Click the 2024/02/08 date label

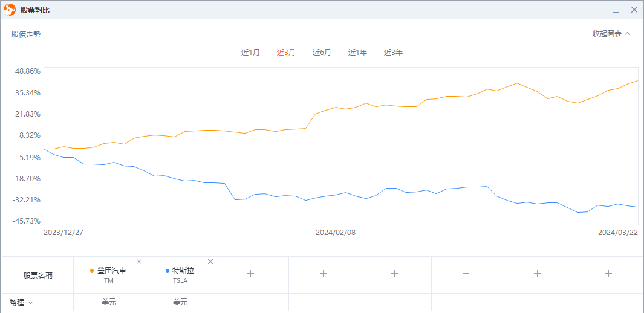click(336, 232)
